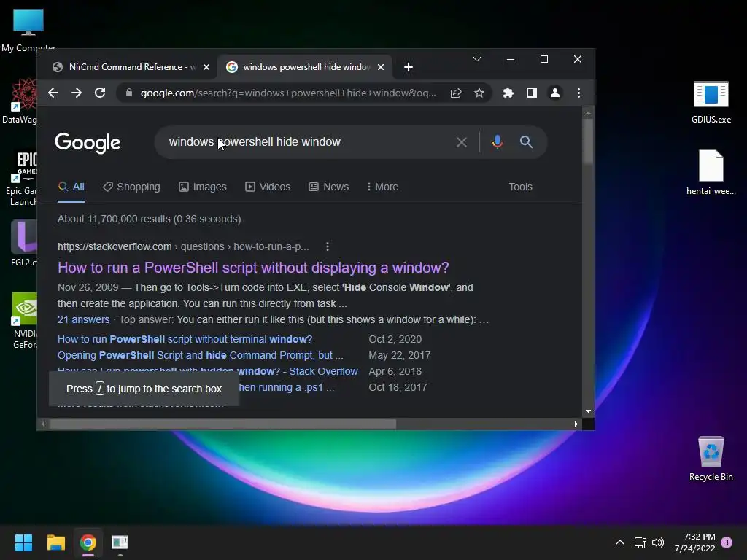Screen dimensions: 747x560
Task: Go to Google homepage via logo
Action: coord(88,142)
